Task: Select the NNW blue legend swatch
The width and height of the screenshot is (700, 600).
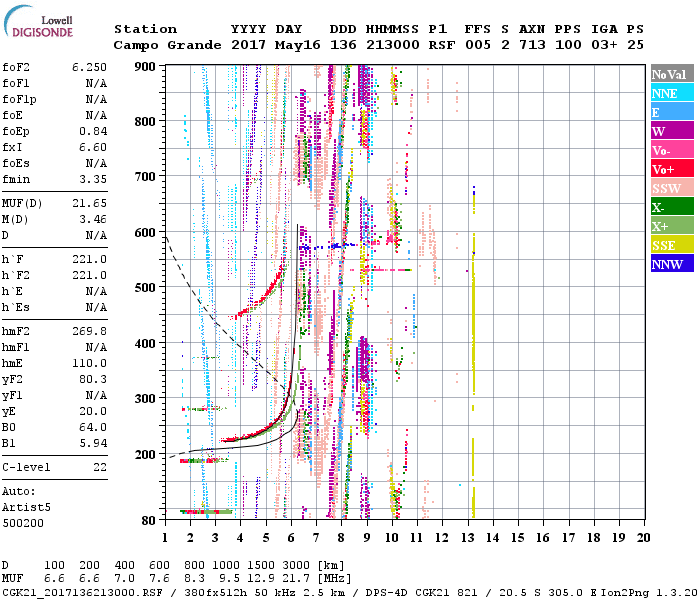Action: (672, 263)
